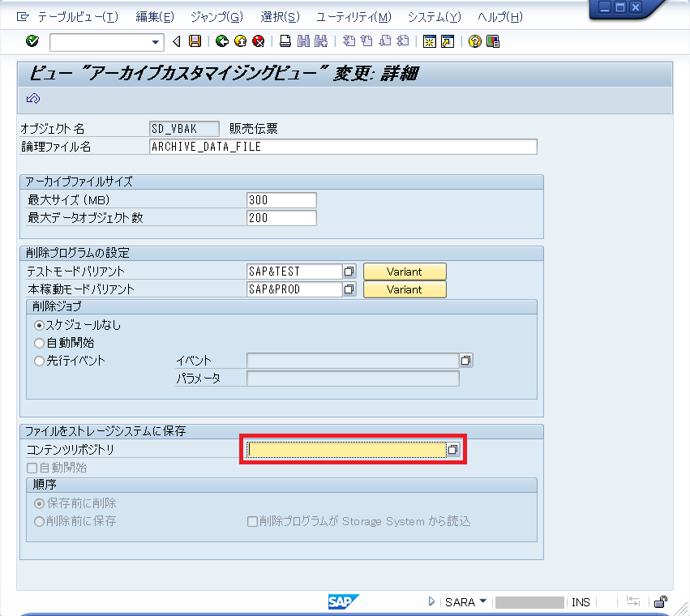Image resolution: width=690 pixels, height=616 pixels.
Task: Open value help for コンテンツリポジトリ
Action: coord(452,450)
